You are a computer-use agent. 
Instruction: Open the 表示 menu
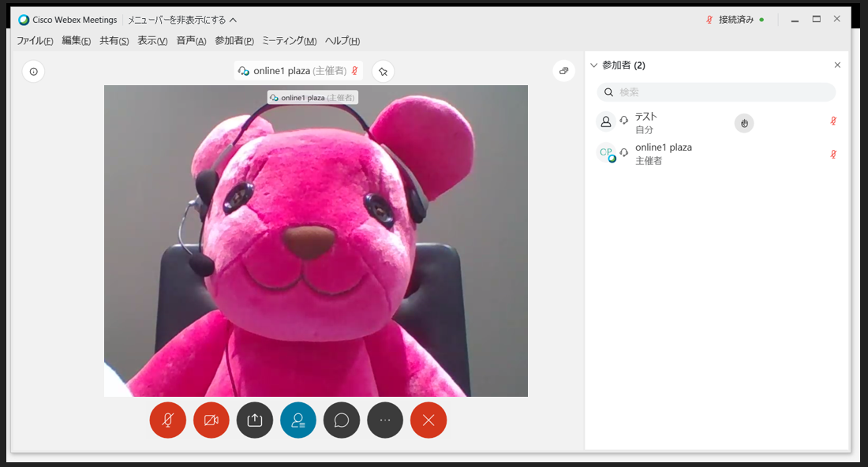pos(152,41)
